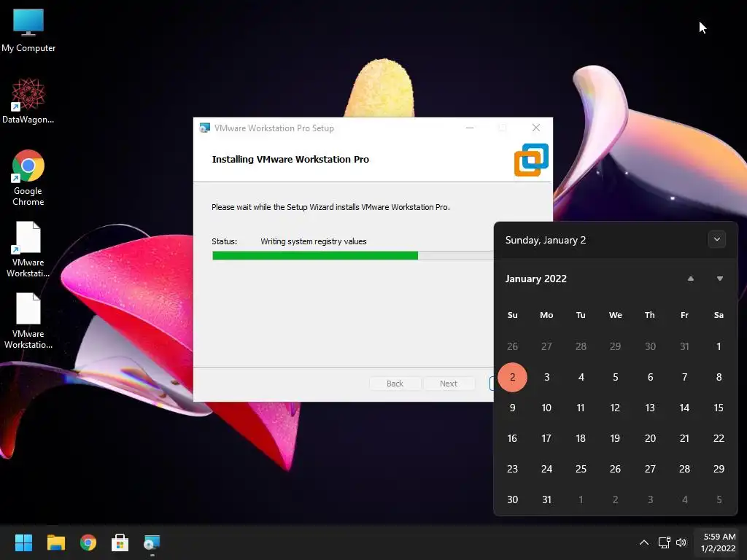This screenshot has width=747, height=560.
Task: Click the VMware logo in the setup header
Action: (531, 160)
